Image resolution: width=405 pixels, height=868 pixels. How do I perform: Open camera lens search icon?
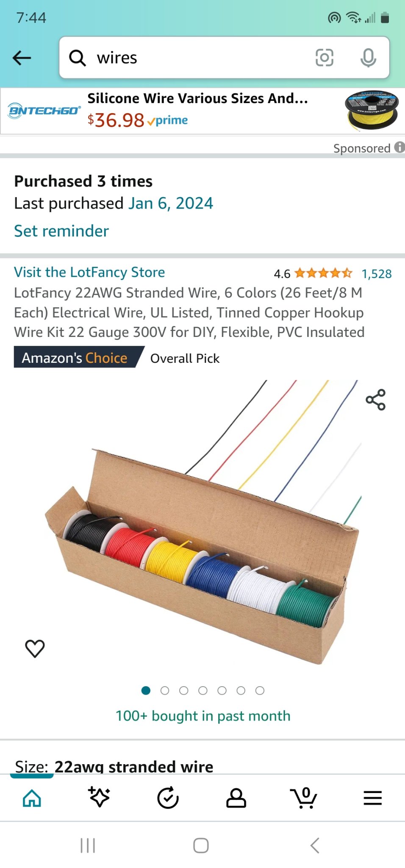coord(325,58)
